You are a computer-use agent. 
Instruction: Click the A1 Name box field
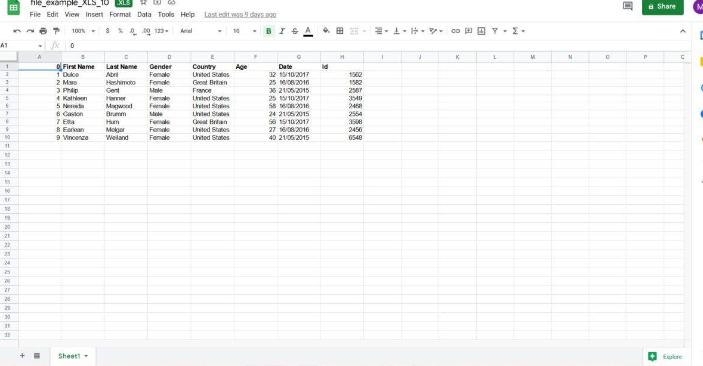[21, 45]
